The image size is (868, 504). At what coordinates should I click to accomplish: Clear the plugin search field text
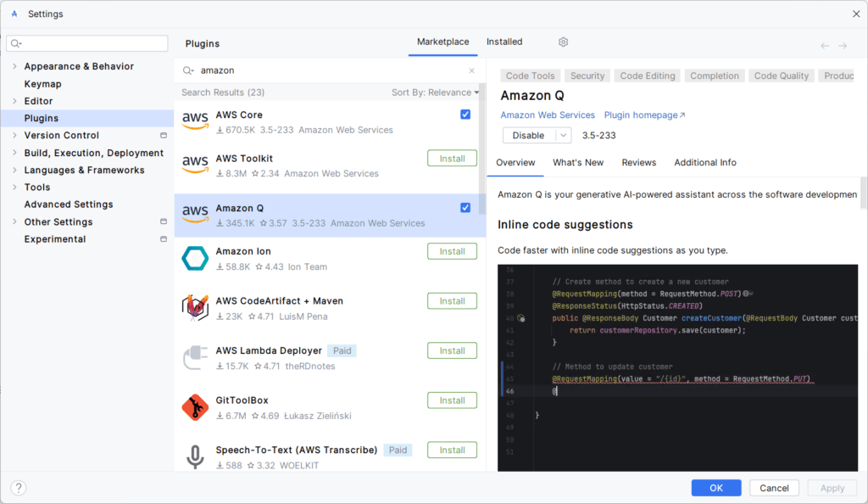click(x=471, y=70)
